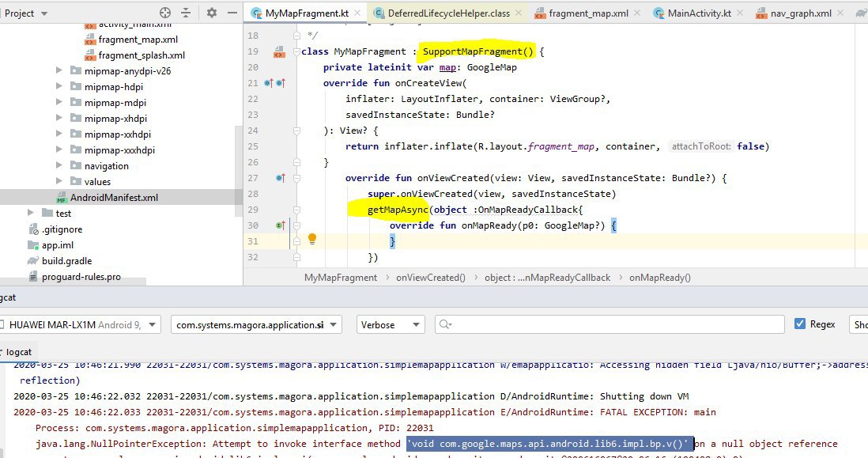868x458 pixels.
Task: Click the NullPointerException log line
Action: 436,444
